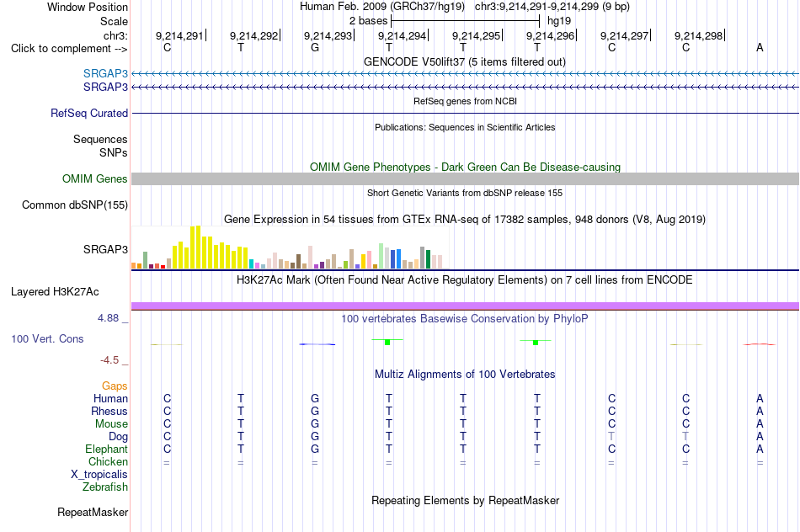Click the dark green bar in GTEx chart
Image resolution: width=800 pixels, height=532 pixels.
point(428,259)
